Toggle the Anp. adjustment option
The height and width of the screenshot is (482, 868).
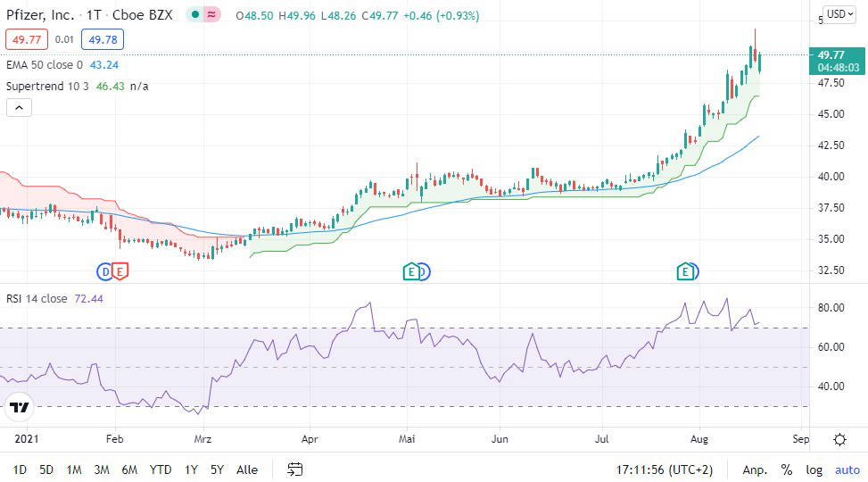755,470
